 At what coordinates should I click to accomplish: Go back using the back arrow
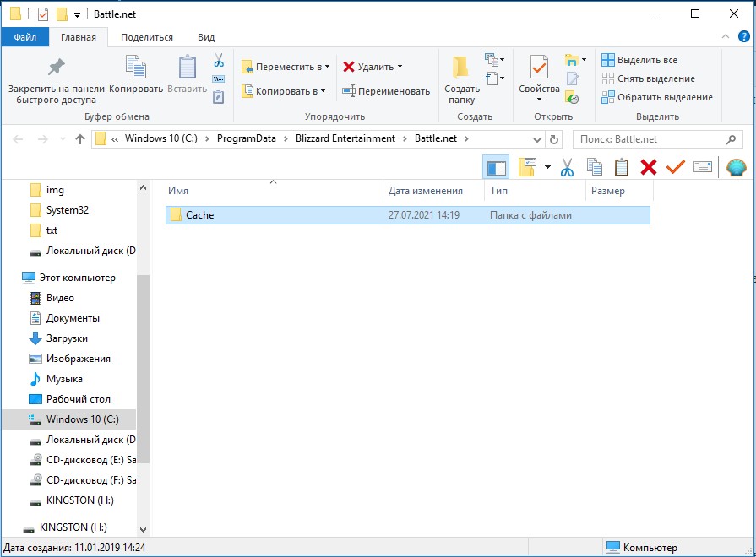pyautogui.click(x=18, y=139)
